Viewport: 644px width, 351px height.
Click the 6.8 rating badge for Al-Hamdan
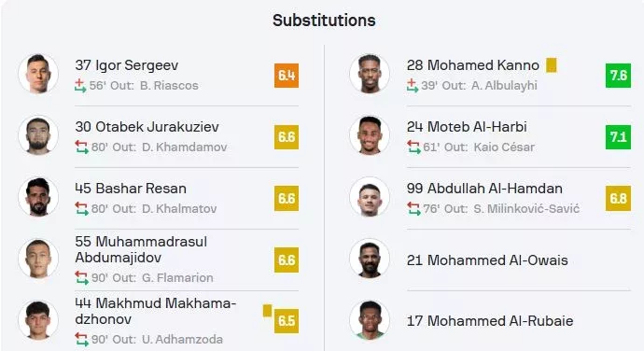click(x=618, y=199)
